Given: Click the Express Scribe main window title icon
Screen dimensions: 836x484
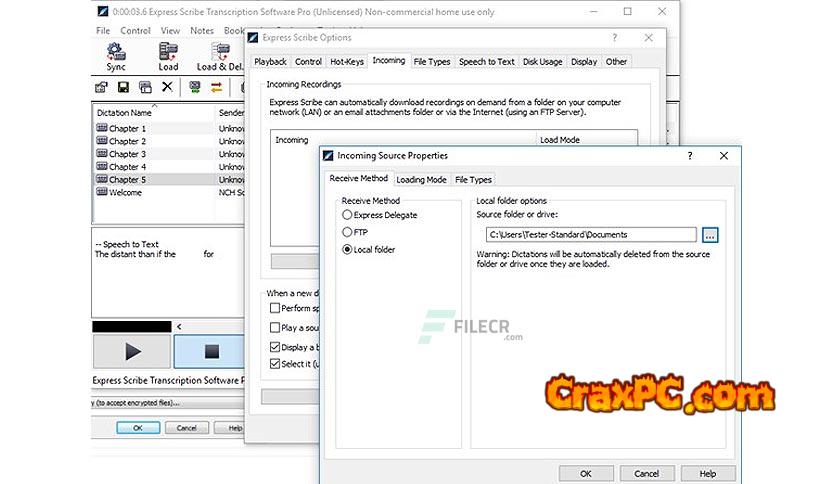Looking at the screenshot, I should tap(103, 11).
